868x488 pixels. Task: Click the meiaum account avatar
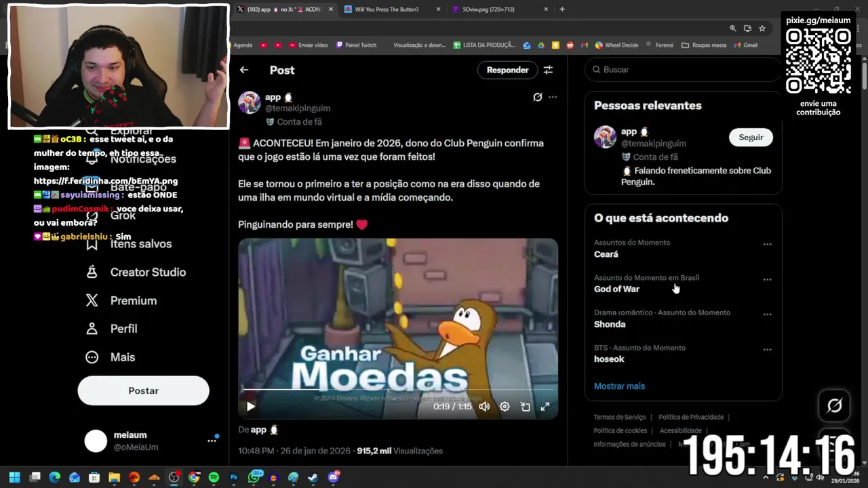[x=96, y=441]
